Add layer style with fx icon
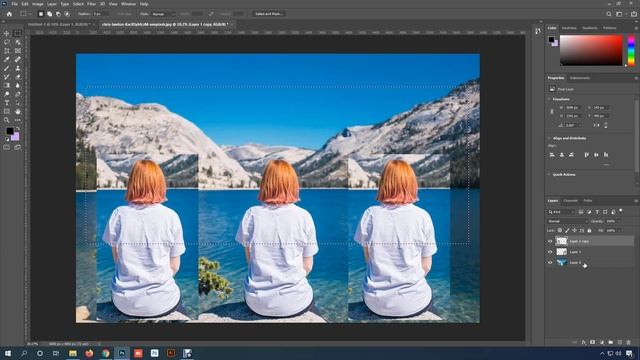This screenshot has height=360, width=640. coord(584,342)
